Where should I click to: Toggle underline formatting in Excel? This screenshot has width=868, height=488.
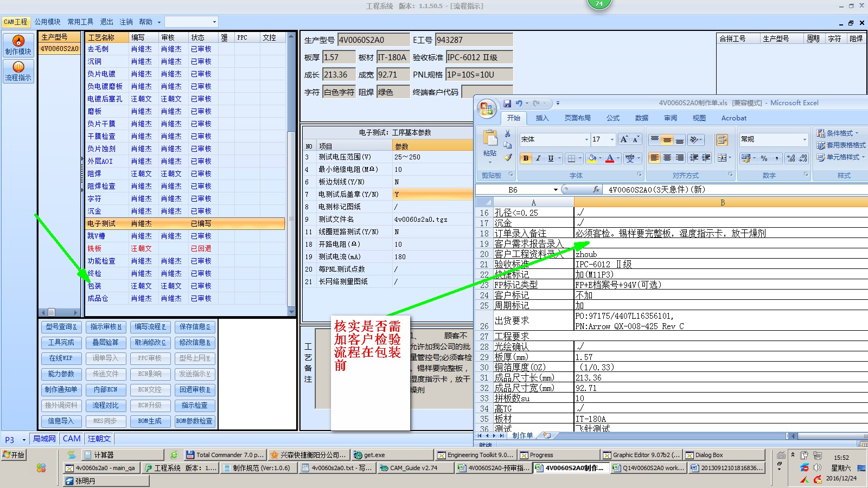(551, 158)
